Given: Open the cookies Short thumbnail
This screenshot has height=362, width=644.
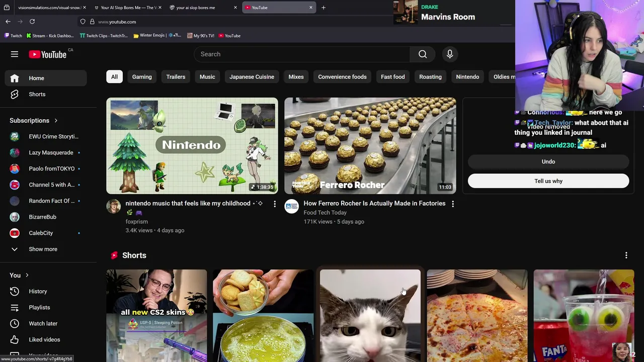Looking at the screenshot, I should coord(263,316).
